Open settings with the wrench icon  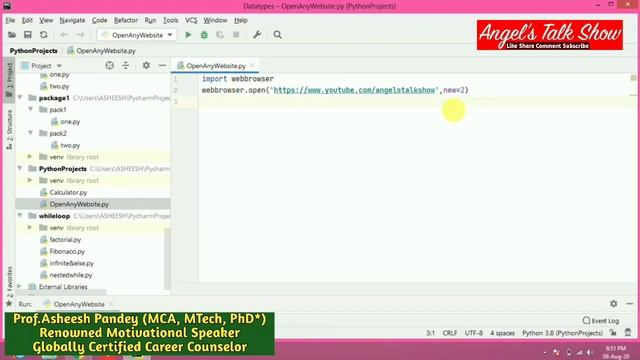[257, 35]
